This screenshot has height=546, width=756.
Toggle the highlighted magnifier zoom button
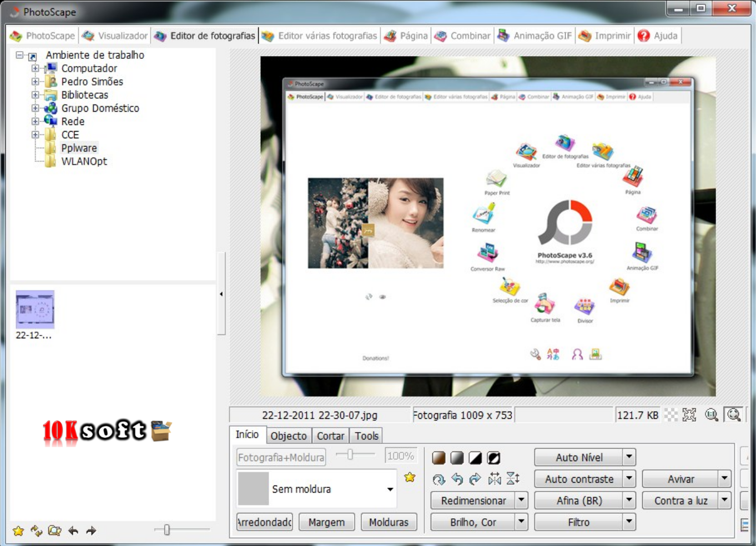(734, 415)
